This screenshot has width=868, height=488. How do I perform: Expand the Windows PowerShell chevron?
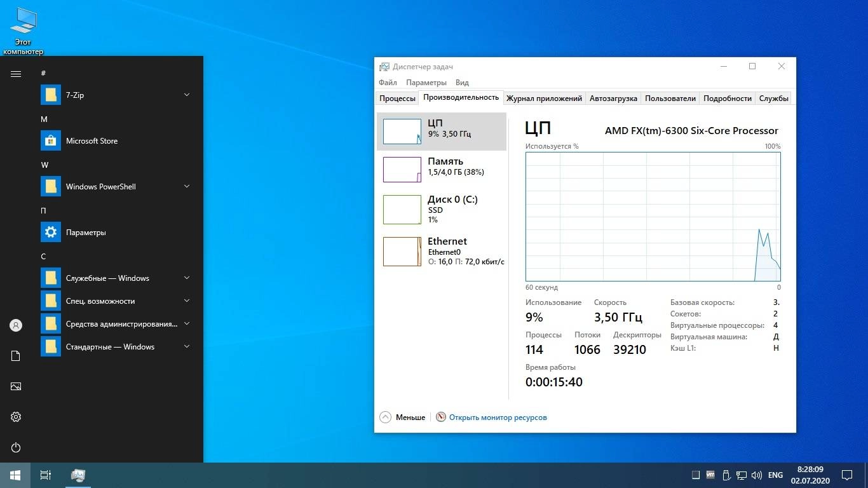[187, 186]
